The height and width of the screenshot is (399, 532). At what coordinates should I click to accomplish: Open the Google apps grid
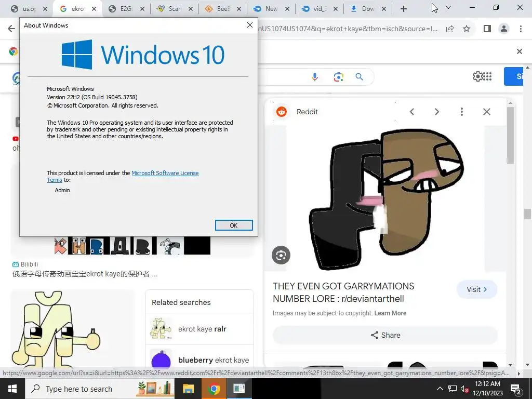(487, 76)
